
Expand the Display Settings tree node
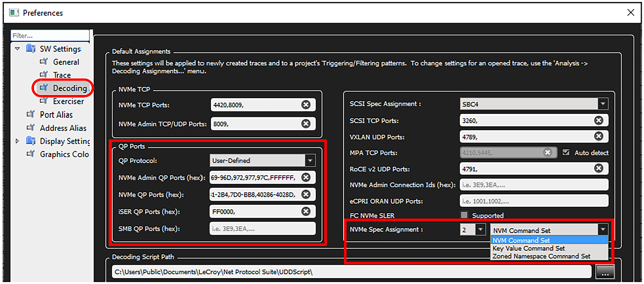[17, 141]
